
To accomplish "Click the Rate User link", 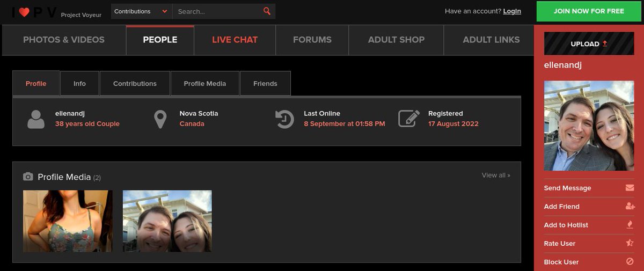I will point(559,243).
